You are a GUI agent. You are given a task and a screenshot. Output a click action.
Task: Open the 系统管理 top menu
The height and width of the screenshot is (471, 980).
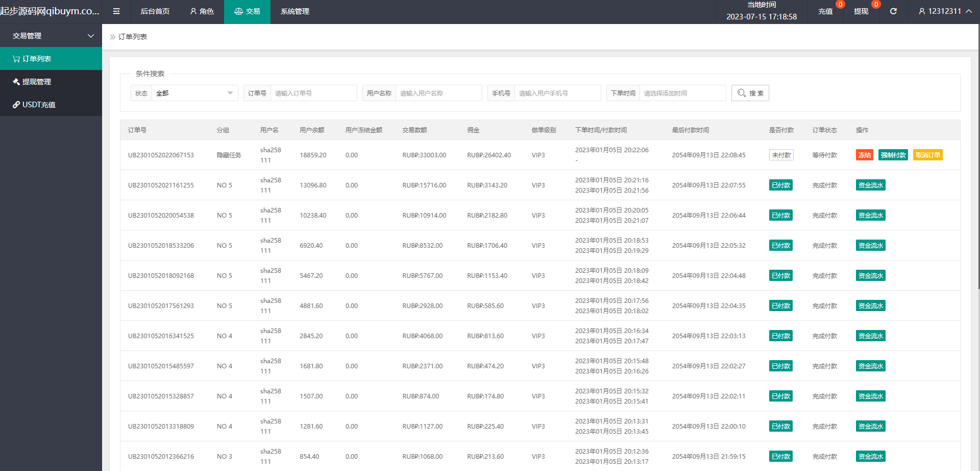[295, 11]
